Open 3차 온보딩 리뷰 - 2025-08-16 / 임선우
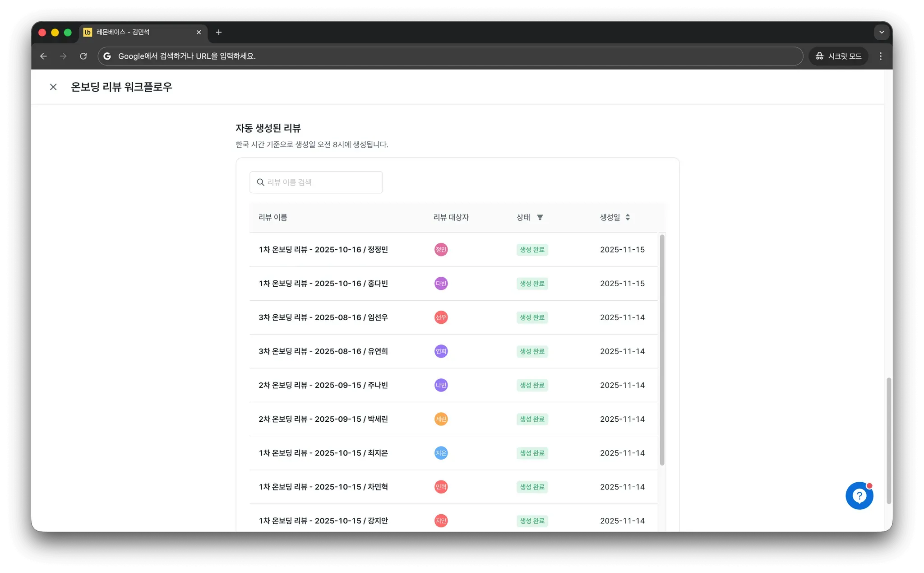 (x=323, y=317)
